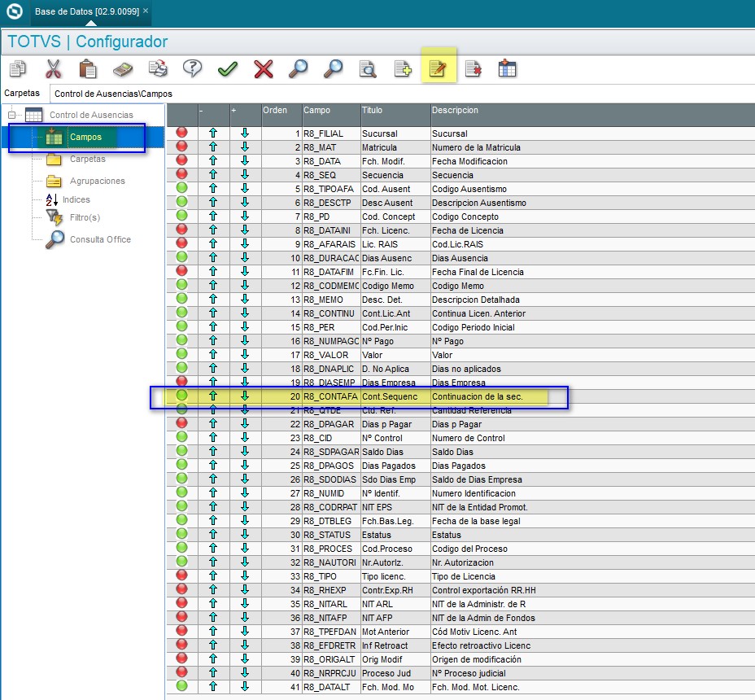This screenshot has width=755, height=700.
Task: Select the 'Fecha Final de Licencia' cell
Action: coord(592,272)
